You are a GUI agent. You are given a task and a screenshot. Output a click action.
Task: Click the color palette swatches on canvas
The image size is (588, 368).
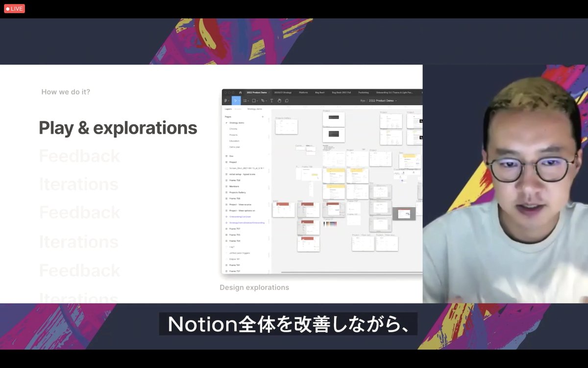coord(331,224)
